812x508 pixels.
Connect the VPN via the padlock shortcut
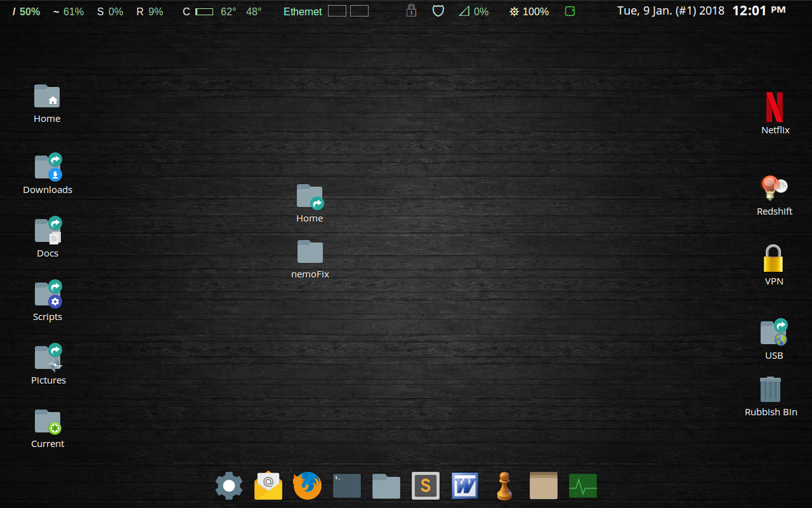773,257
